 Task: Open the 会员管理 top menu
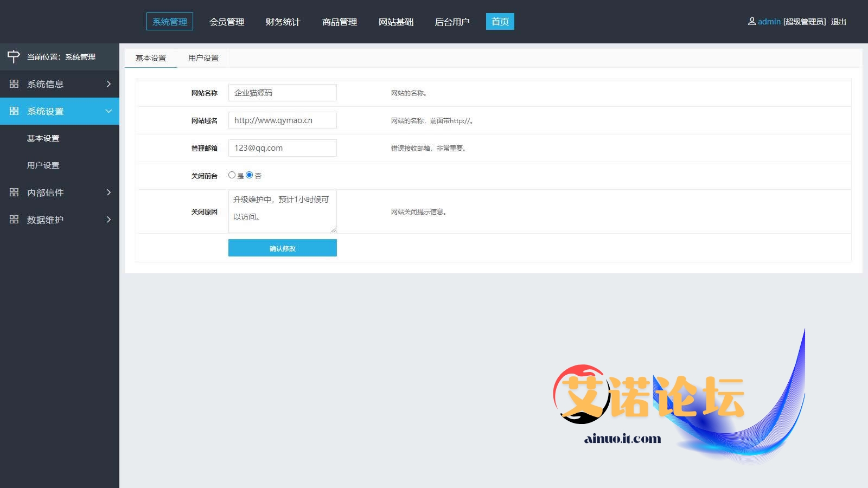[227, 22]
